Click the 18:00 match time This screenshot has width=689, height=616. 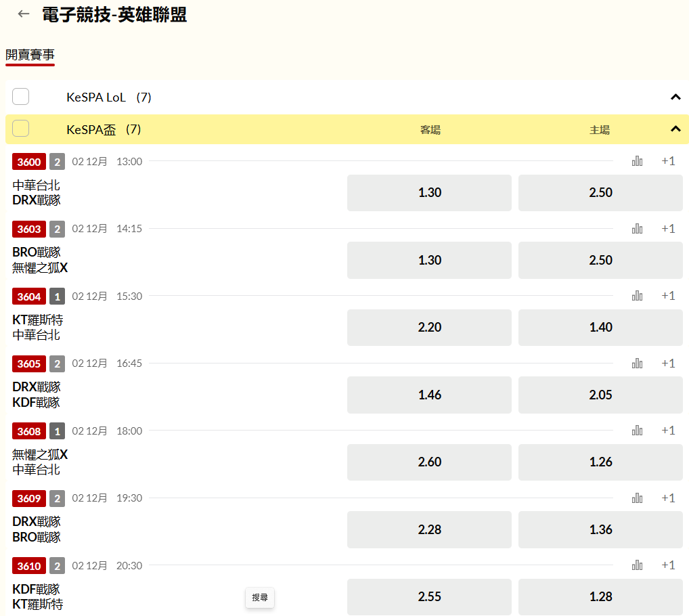(129, 431)
